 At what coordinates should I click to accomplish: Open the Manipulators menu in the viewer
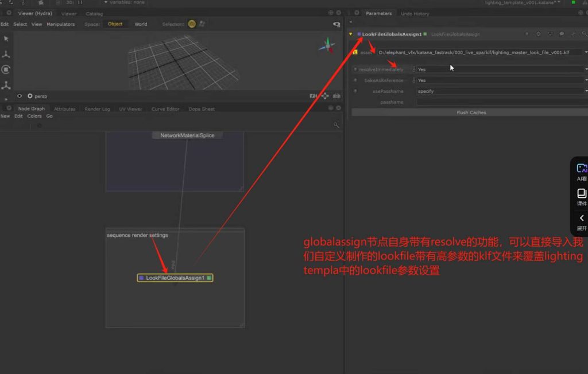60,24
